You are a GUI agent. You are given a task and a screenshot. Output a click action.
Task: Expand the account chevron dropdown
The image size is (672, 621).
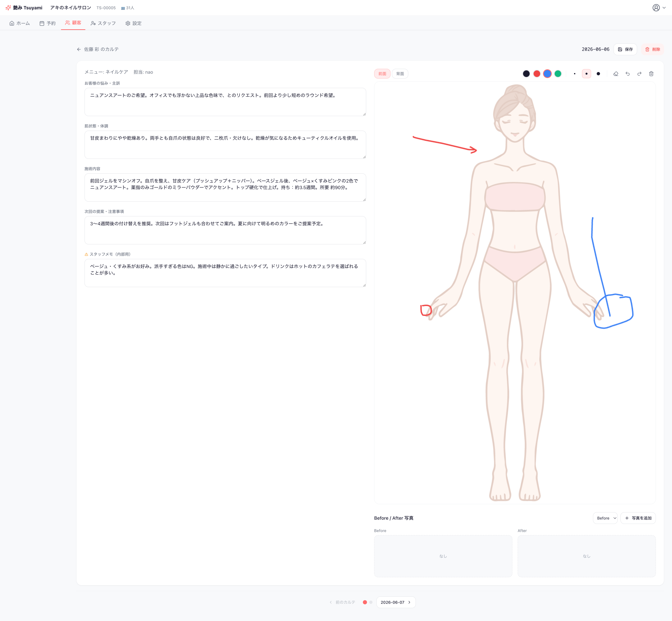tap(663, 8)
